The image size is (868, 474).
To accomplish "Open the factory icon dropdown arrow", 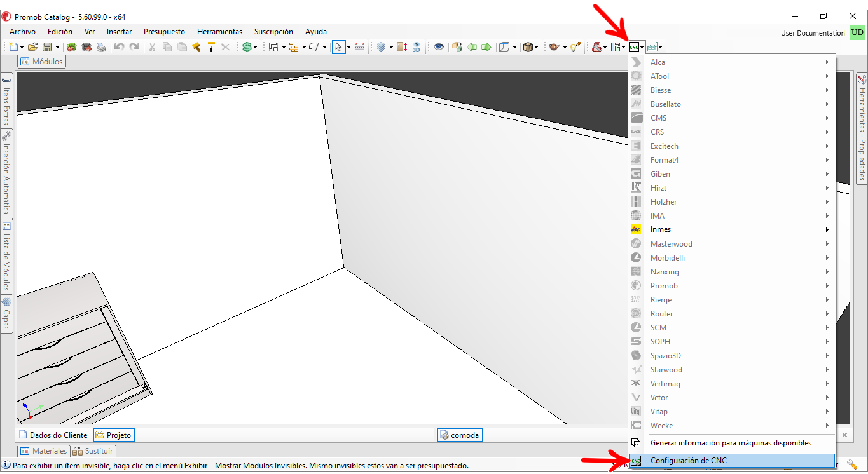I will click(661, 48).
